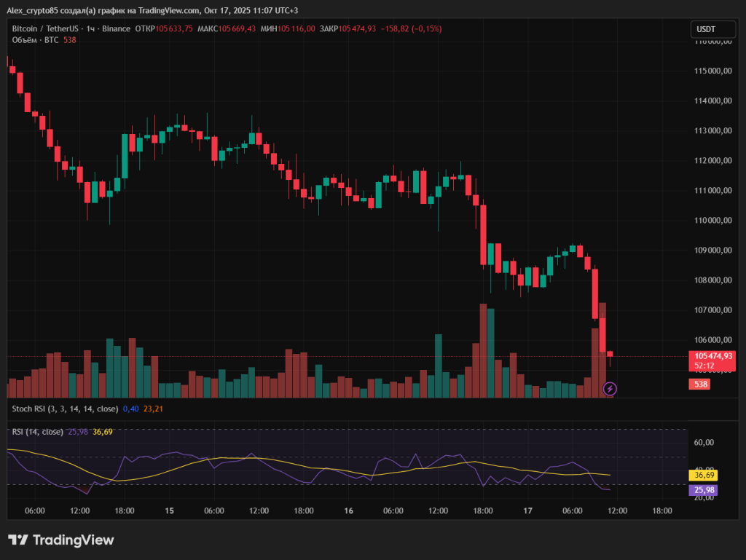This screenshot has width=746, height=560.
Task: Click date marker 16 on time axis
Action: click(x=348, y=511)
